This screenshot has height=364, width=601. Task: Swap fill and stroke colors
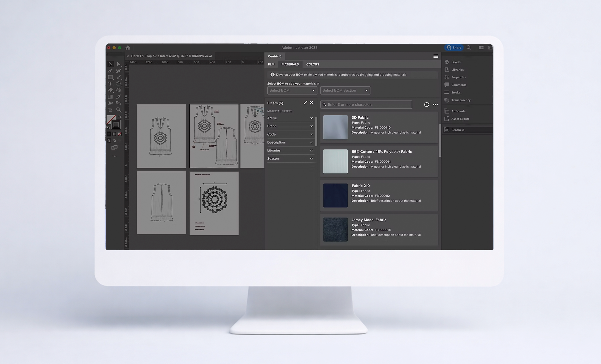(x=120, y=117)
